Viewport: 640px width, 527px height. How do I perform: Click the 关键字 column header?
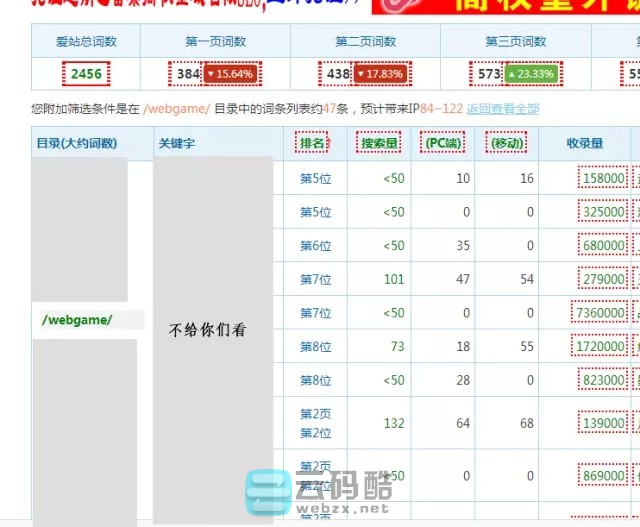click(177, 143)
